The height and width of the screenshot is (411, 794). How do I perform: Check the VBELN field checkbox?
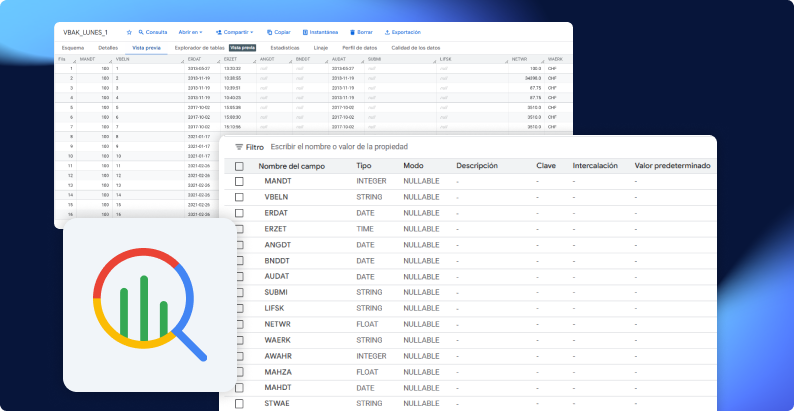(x=239, y=197)
